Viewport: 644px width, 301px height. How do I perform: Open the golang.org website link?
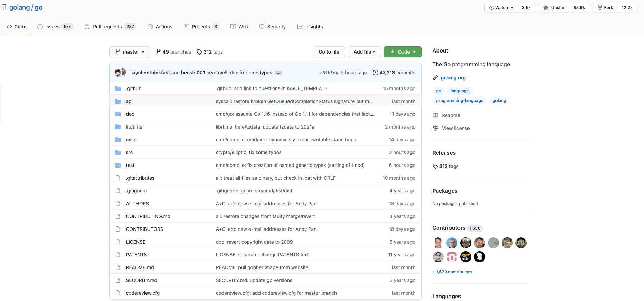453,78
